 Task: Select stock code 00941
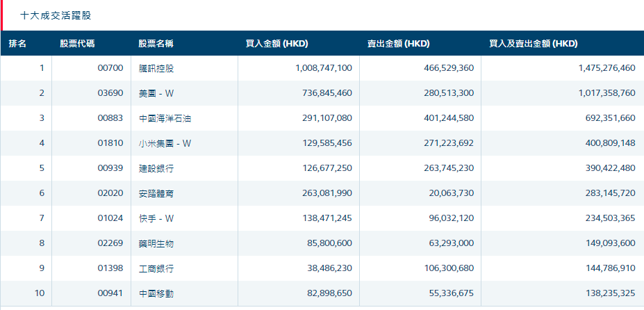point(110,293)
